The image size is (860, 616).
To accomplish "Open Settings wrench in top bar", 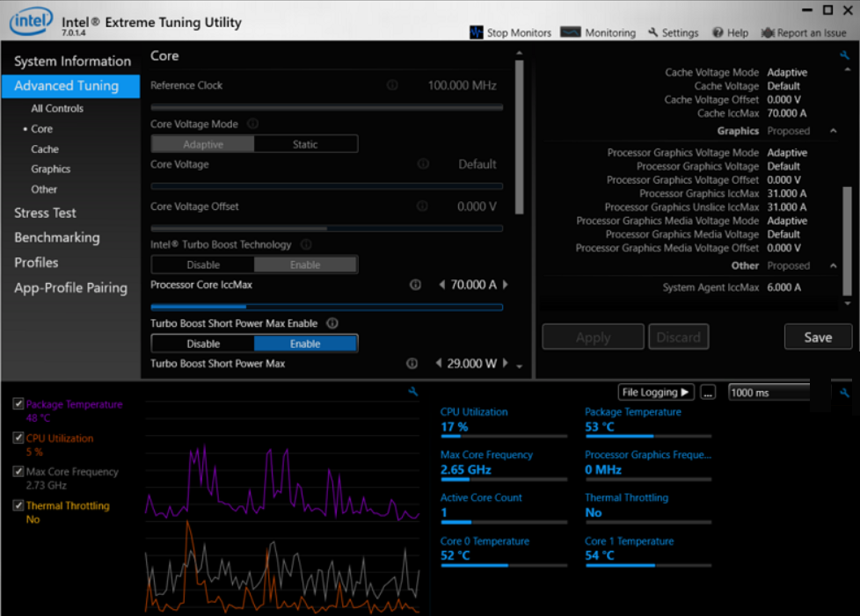I will pyautogui.click(x=653, y=33).
